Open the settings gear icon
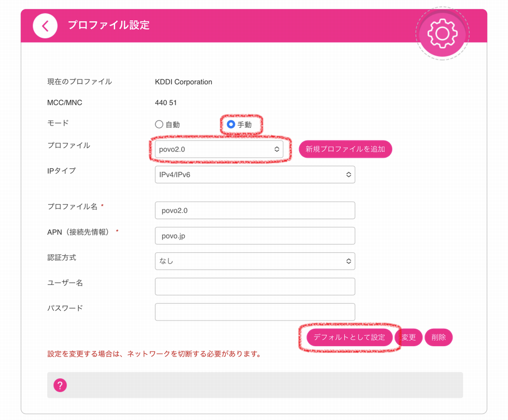The height and width of the screenshot is (420, 508). coord(442,33)
